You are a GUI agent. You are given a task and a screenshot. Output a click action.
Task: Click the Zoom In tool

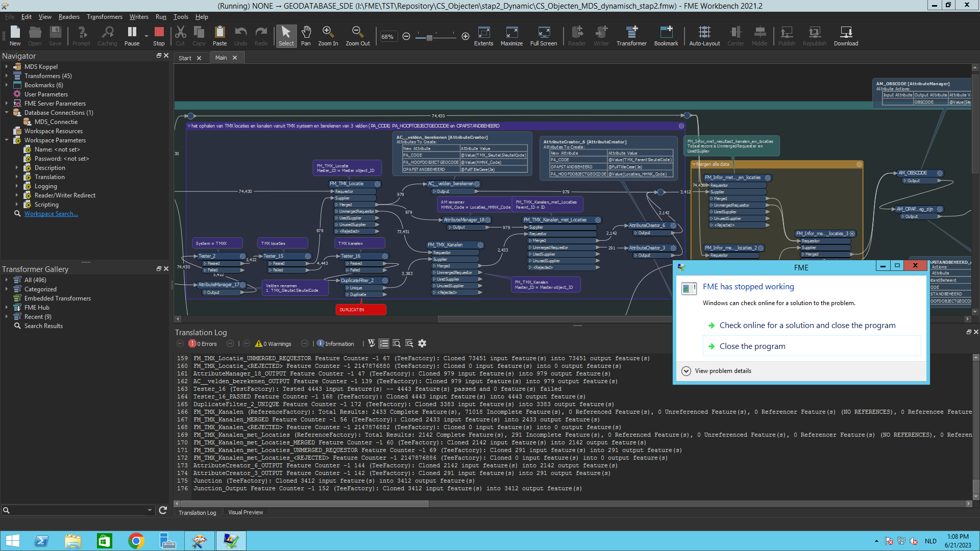click(328, 36)
